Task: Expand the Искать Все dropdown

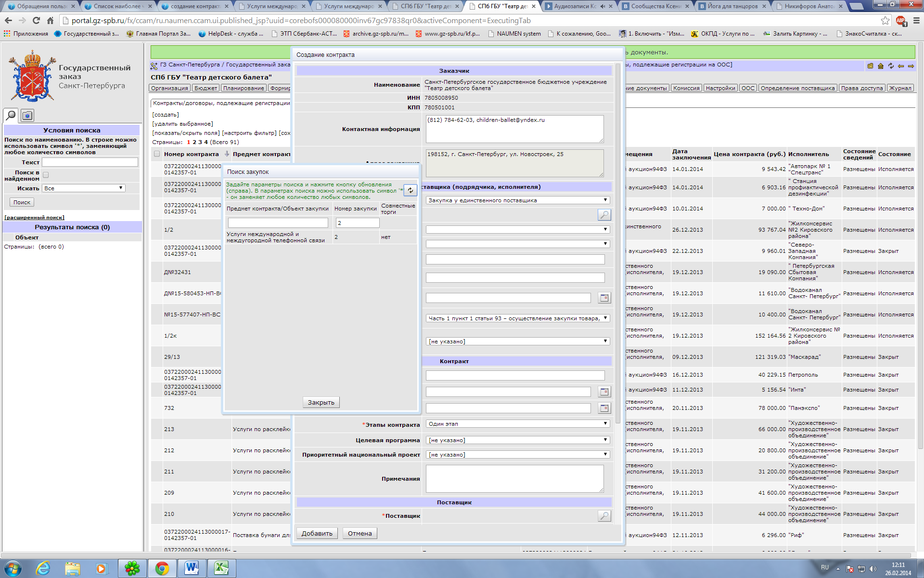Action: [83, 188]
